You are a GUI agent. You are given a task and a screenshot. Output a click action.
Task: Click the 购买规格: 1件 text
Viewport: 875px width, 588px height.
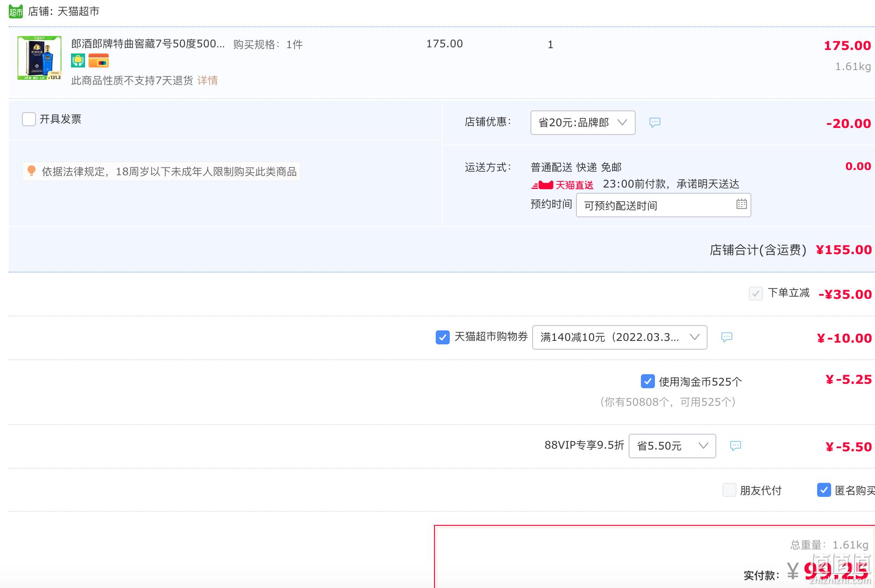(x=268, y=44)
